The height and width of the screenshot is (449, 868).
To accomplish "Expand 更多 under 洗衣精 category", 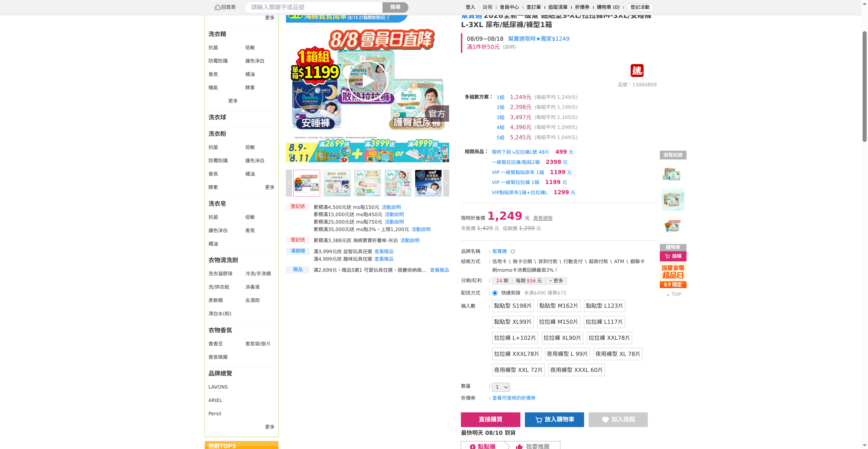I will (233, 101).
